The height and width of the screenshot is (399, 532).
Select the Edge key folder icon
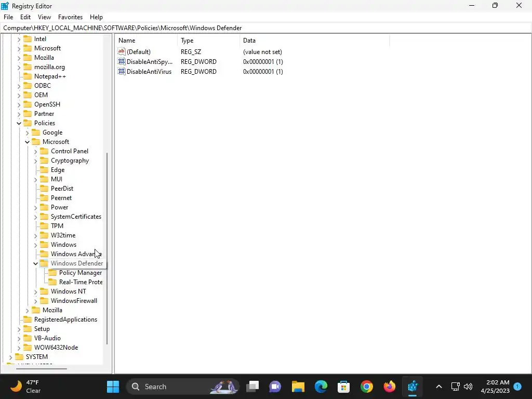[x=44, y=170]
